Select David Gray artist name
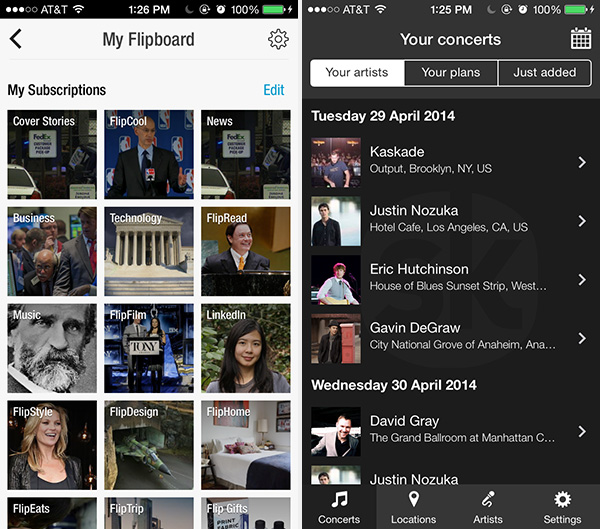The height and width of the screenshot is (529, 600). pos(404,421)
